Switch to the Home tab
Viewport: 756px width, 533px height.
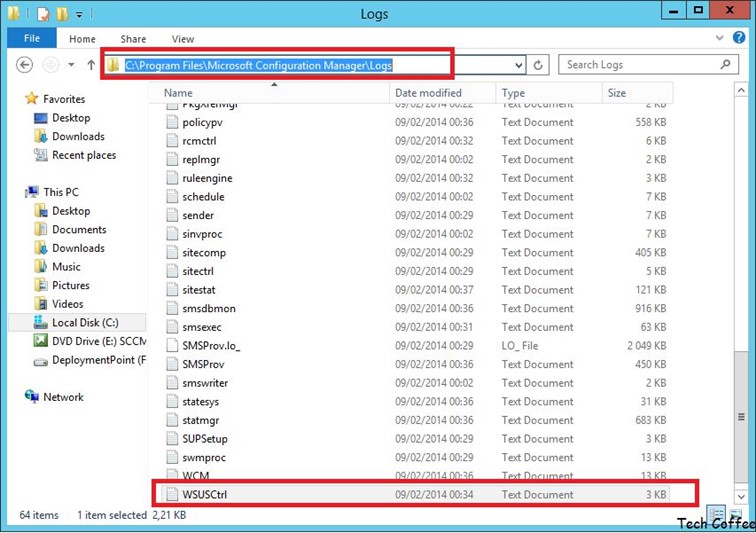pyautogui.click(x=82, y=39)
